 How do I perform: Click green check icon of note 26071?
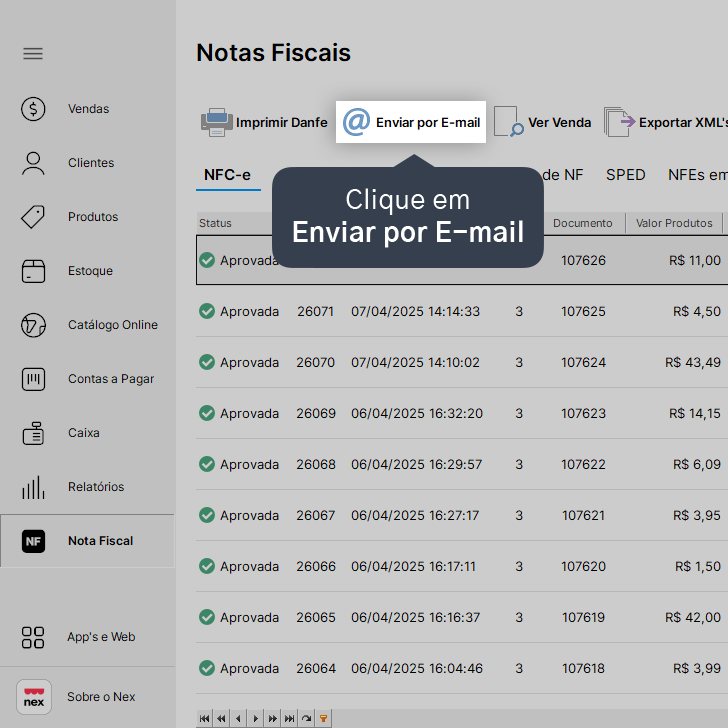[207, 311]
